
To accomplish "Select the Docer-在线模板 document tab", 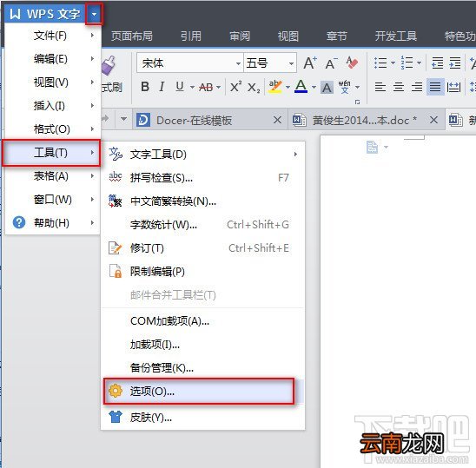I will (210, 120).
